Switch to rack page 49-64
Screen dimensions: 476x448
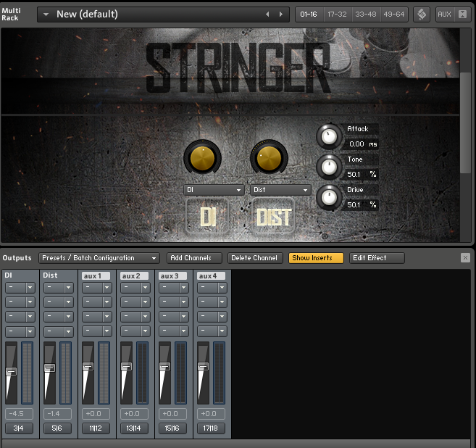pos(394,14)
